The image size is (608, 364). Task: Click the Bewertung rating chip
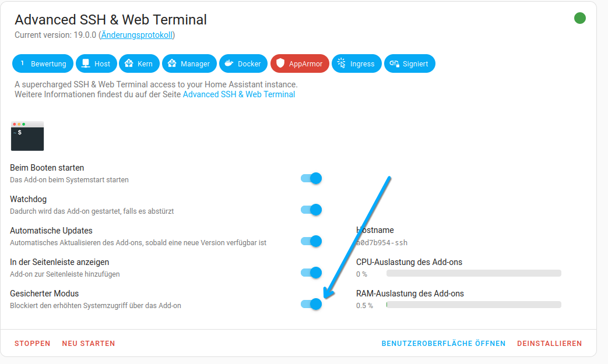pos(43,63)
